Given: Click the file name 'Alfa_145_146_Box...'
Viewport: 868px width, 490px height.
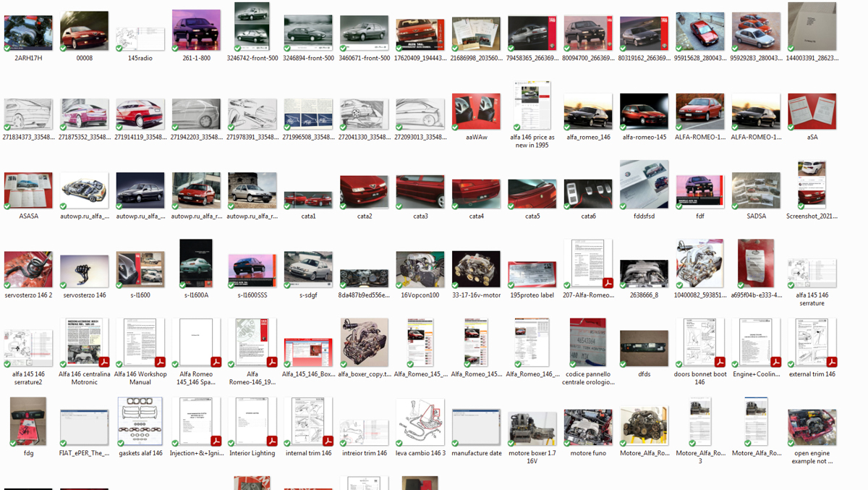Looking at the screenshot, I should [x=308, y=374].
